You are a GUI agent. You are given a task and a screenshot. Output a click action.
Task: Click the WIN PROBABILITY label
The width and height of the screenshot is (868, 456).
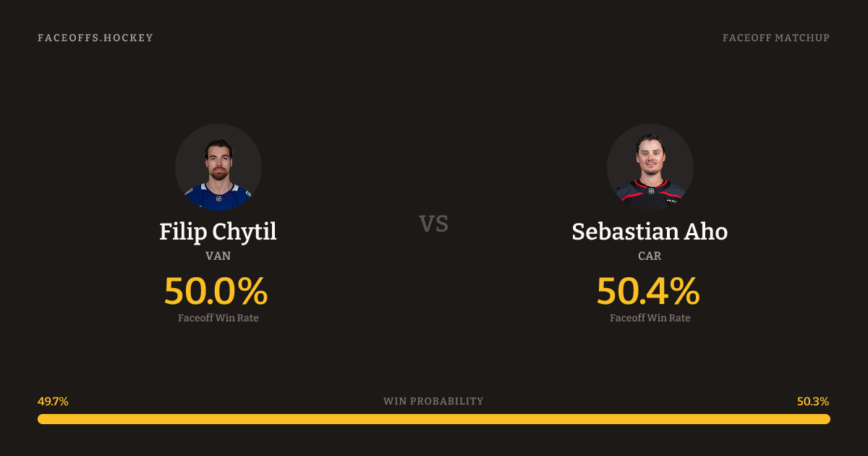pyautogui.click(x=433, y=402)
